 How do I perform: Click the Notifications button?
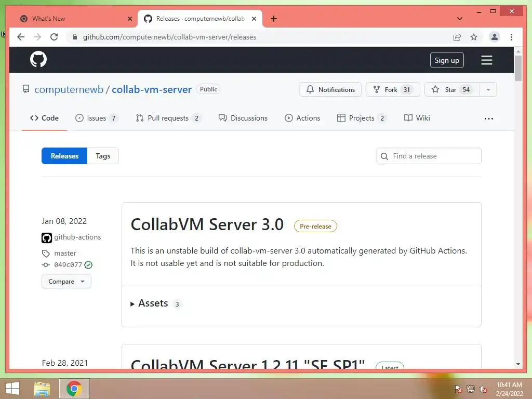tap(330, 89)
